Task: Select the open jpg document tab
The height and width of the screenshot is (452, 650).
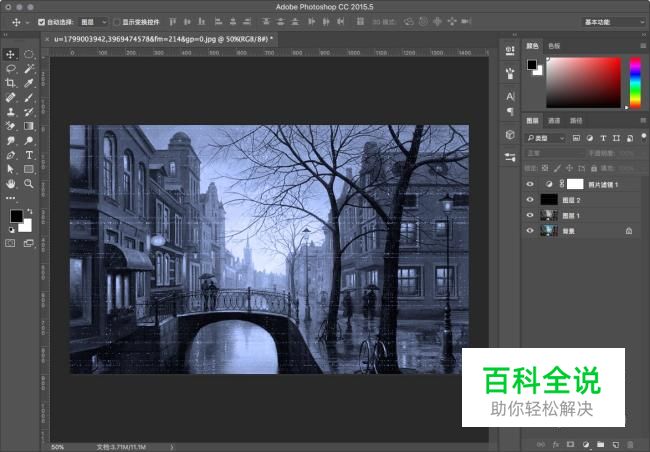Action: pyautogui.click(x=163, y=39)
